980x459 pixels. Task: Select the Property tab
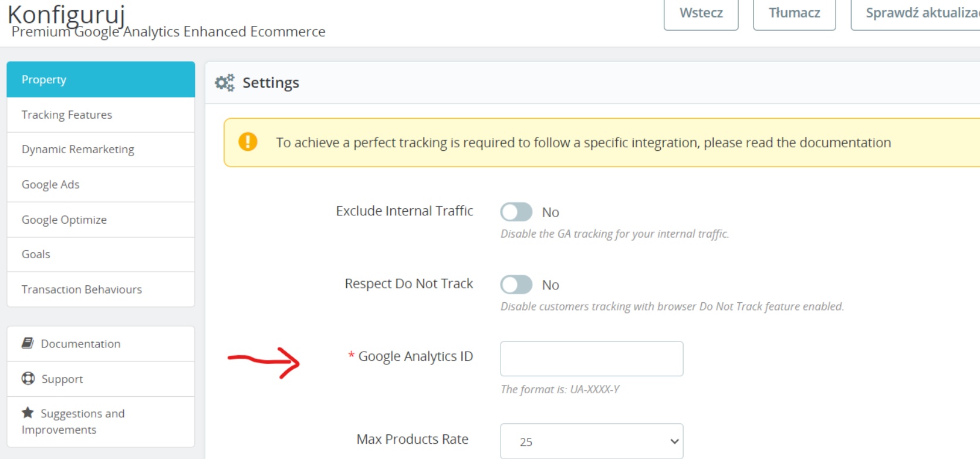tap(100, 79)
